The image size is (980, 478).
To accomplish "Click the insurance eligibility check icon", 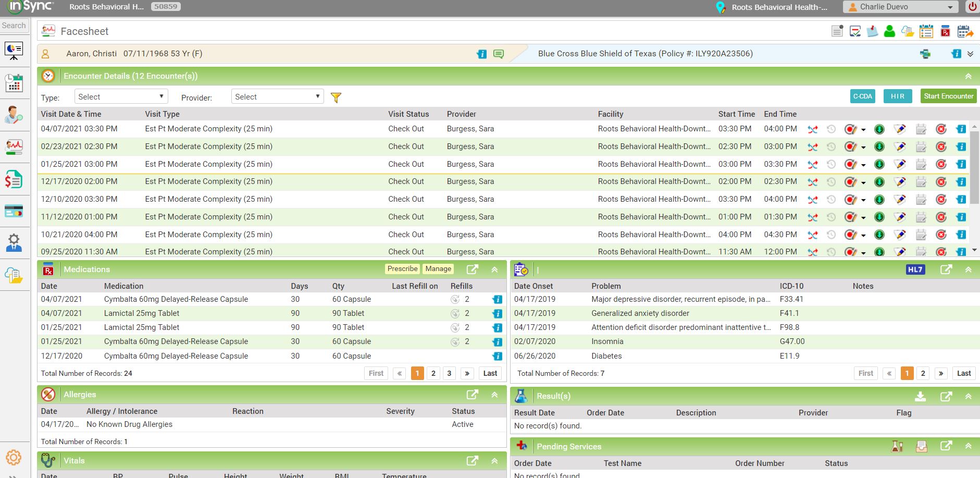I will tap(925, 54).
